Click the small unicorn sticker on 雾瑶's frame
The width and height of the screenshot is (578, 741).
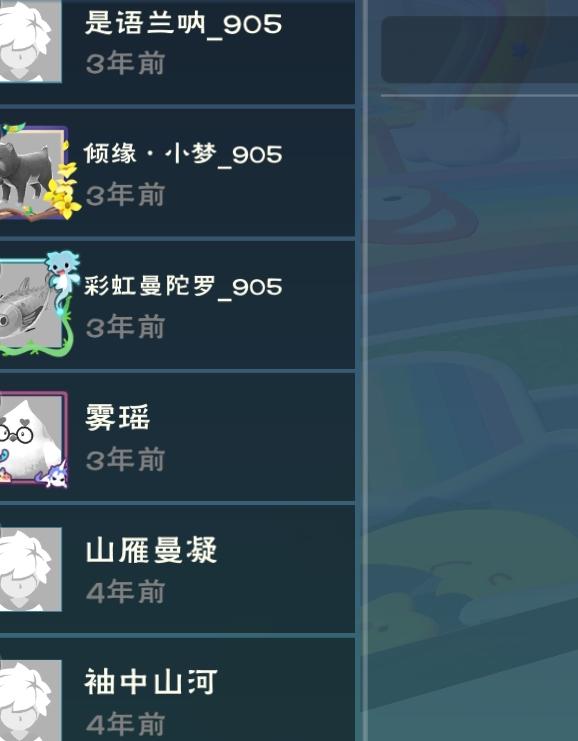pyautogui.click(x=55, y=475)
